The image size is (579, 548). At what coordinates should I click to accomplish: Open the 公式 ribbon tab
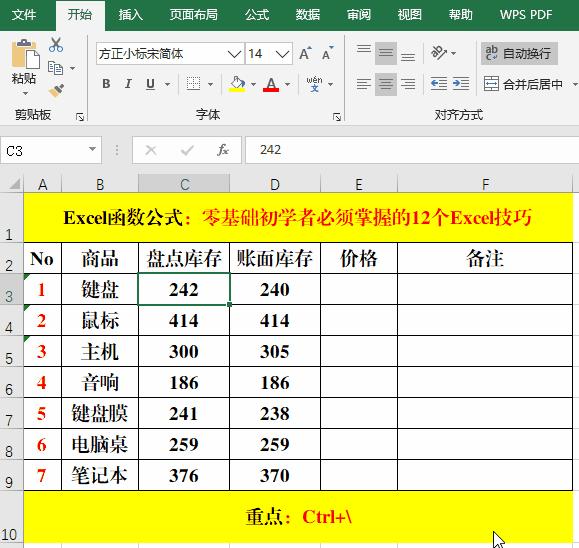(x=257, y=15)
